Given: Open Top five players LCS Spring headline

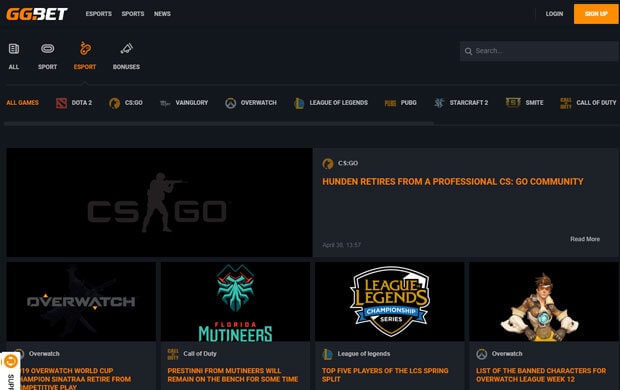Looking at the screenshot, I should click(x=385, y=375).
